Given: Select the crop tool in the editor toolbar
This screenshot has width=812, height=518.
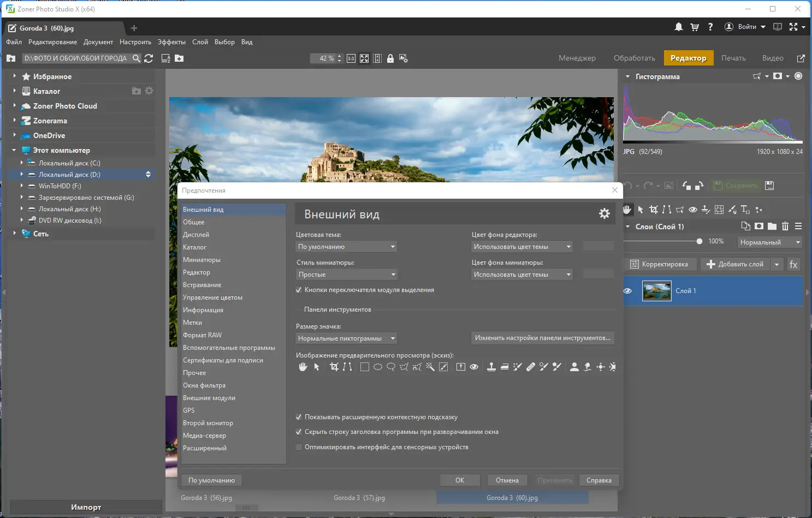Looking at the screenshot, I should click(653, 210).
